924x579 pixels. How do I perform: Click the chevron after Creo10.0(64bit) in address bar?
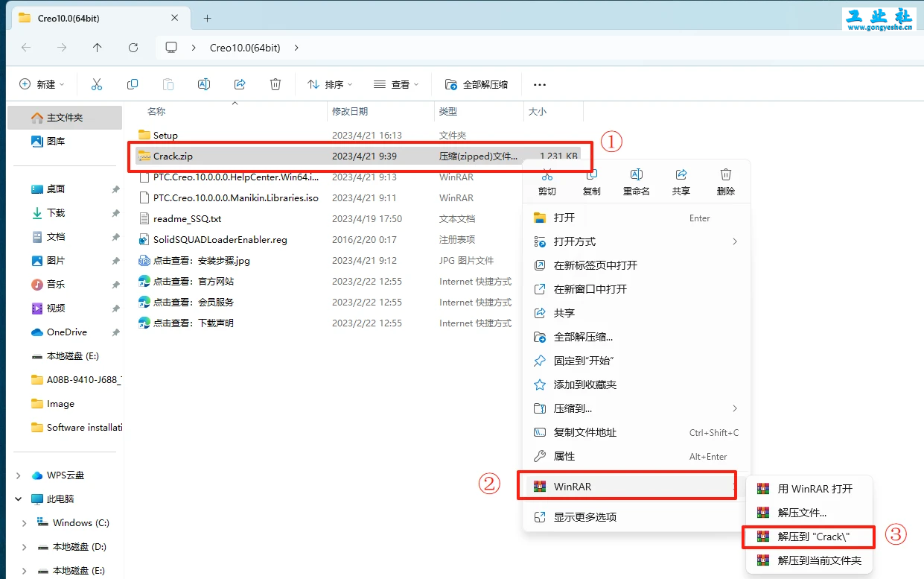point(296,47)
